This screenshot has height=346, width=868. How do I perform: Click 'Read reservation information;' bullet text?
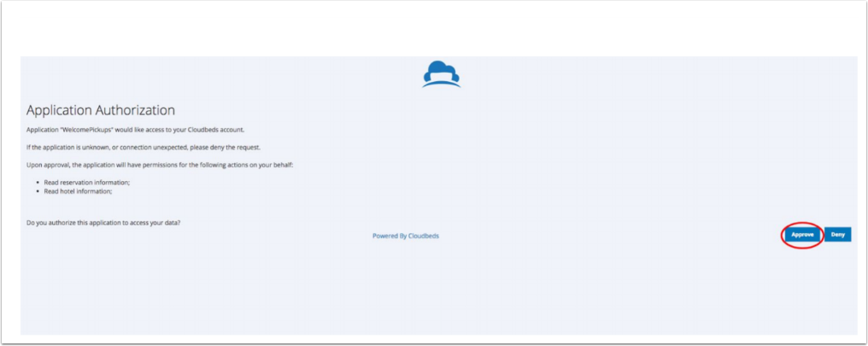click(87, 182)
